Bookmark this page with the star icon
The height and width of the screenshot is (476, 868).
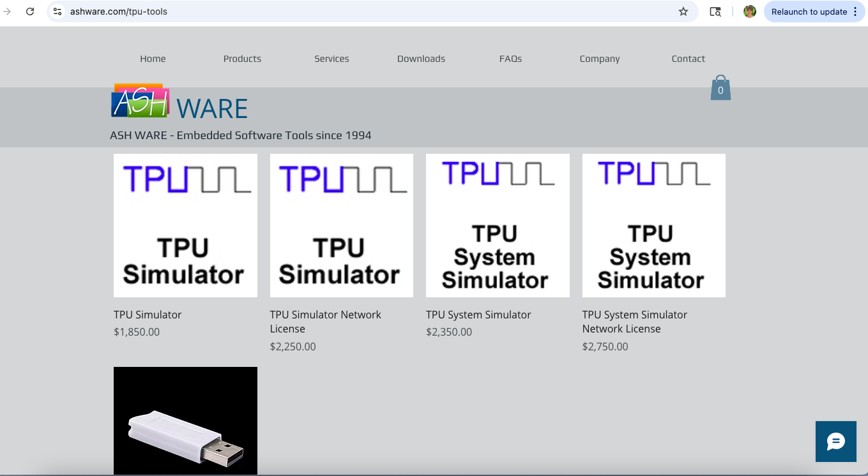tap(683, 11)
